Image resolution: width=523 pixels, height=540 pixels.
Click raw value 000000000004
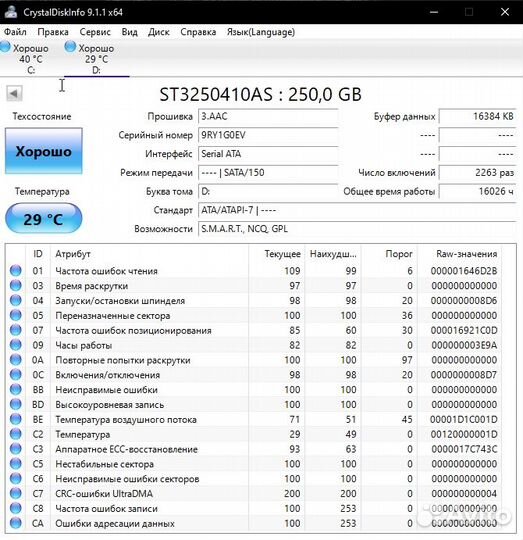464,494
